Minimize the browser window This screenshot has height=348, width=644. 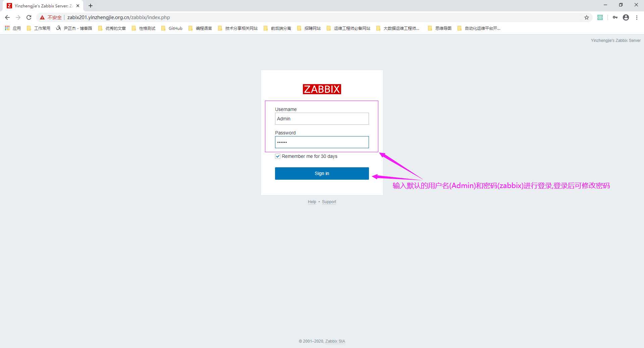(x=605, y=5)
